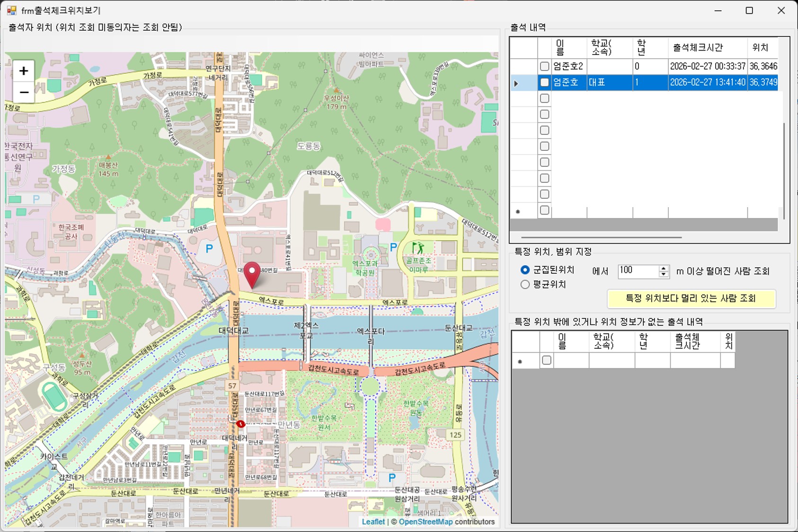The width and height of the screenshot is (798, 532).
Task: Sort by 위치 column in the 출석 내역 grid
Action: (x=762, y=48)
